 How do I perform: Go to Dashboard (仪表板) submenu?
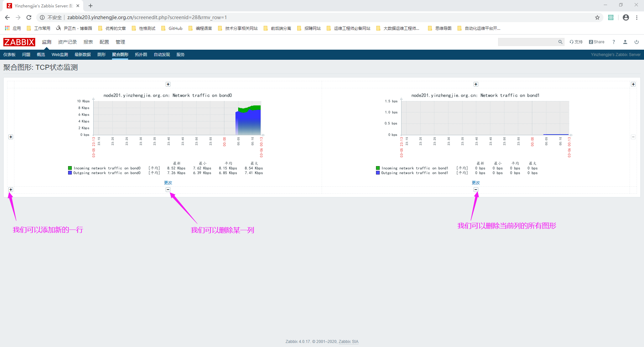pyautogui.click(x=9, y=55)
